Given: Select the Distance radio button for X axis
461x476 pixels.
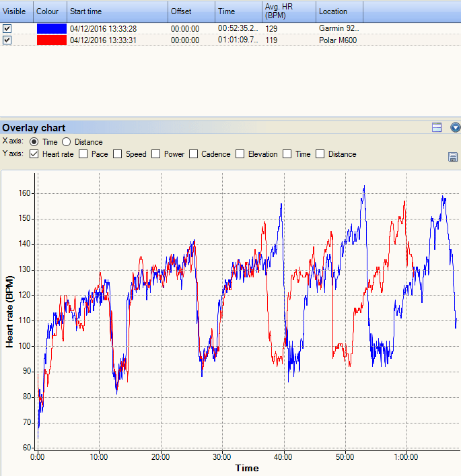Looking at the screenshot, I should 67,142.
